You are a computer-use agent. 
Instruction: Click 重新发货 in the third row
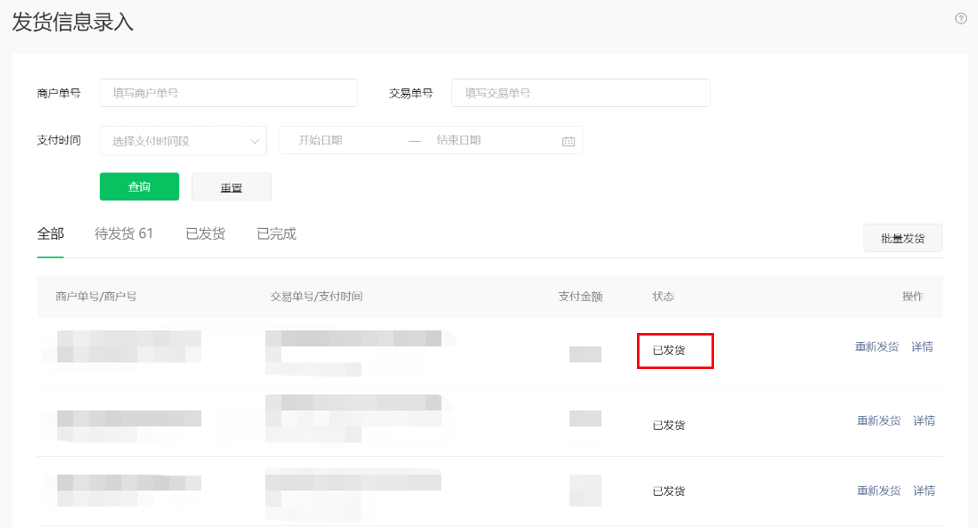pos(878,491)
